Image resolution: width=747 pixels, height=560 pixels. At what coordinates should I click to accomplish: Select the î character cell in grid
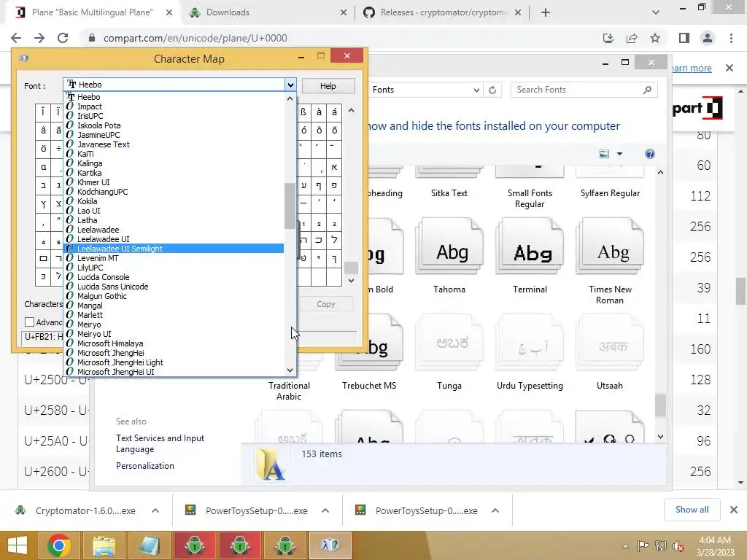pyautogui.click(x=43, y=112)
